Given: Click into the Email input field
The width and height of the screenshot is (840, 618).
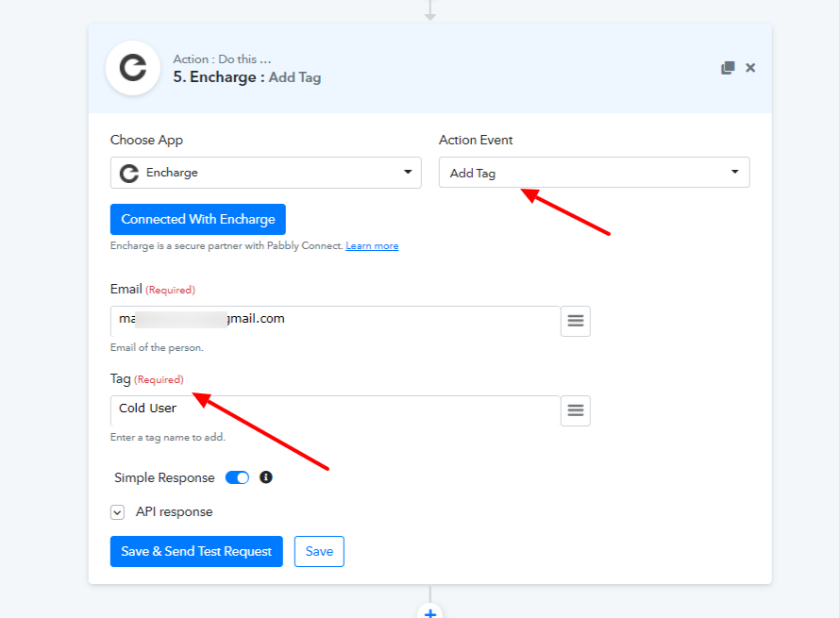Looking at the screenshot, I should [x=335, y=322].
